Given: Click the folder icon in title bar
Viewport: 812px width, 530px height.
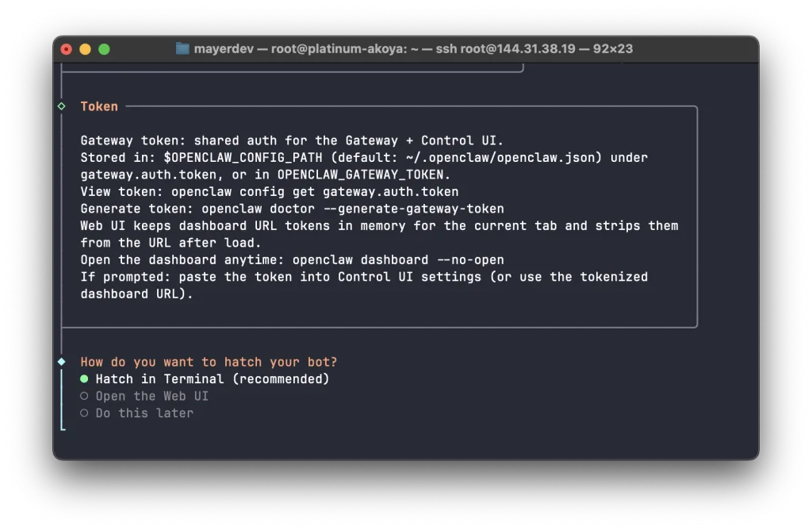Looking at the screenshot, I should pos(182,48).
